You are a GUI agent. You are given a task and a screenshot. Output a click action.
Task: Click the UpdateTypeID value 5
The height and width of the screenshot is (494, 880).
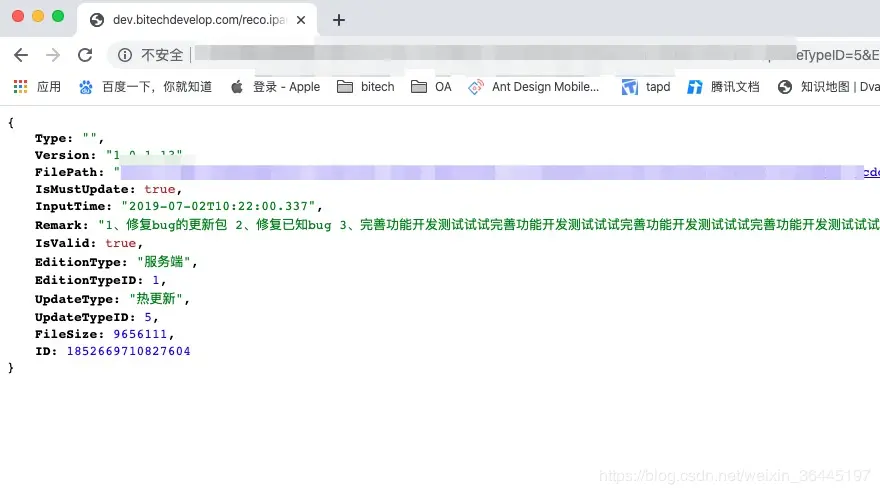point(148,317)
